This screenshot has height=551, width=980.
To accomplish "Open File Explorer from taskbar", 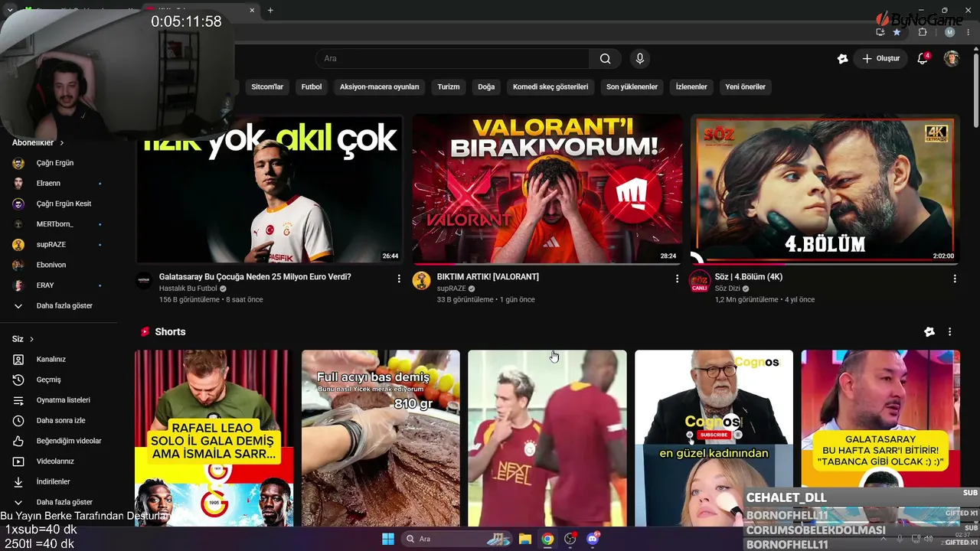I will point(525,539).
